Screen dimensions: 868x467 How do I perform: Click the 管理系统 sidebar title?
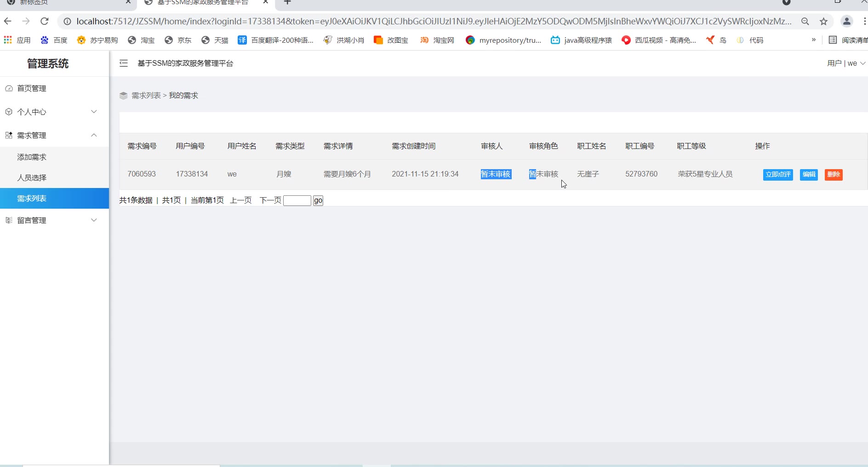coord(48,63)
